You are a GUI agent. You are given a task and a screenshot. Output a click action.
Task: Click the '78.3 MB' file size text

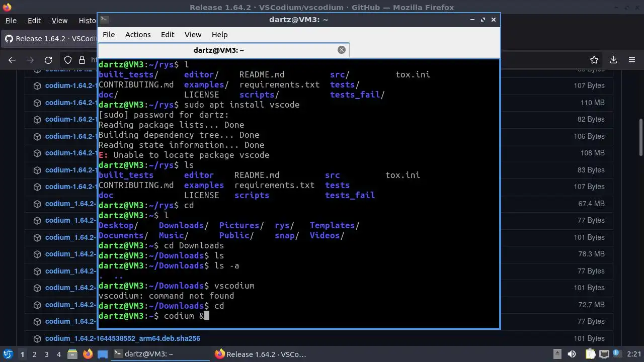pos(592,254)
